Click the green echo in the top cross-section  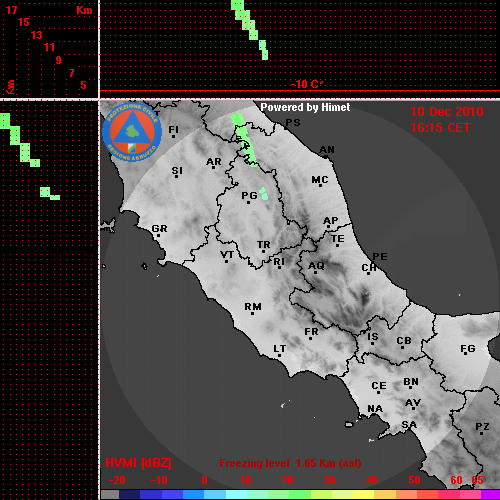pyautogui.click(x=249, y=29)
